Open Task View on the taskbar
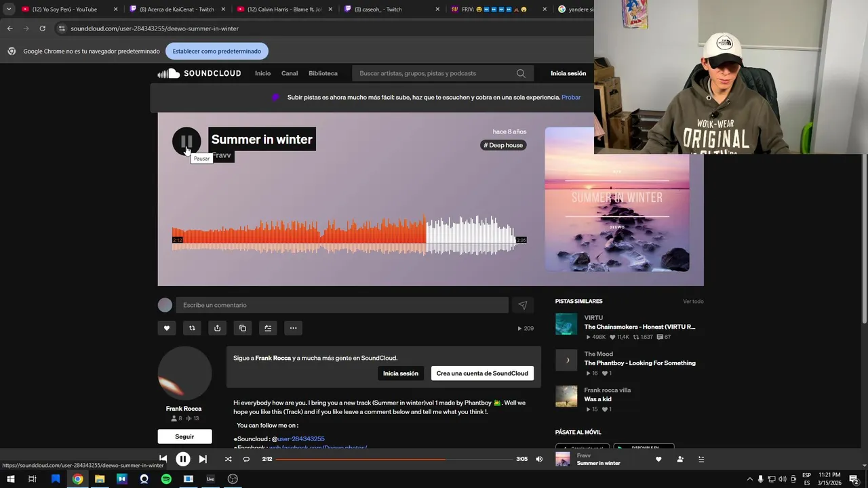Image resolution: width=868 pixels, height=488 pixels. [32, 479]
